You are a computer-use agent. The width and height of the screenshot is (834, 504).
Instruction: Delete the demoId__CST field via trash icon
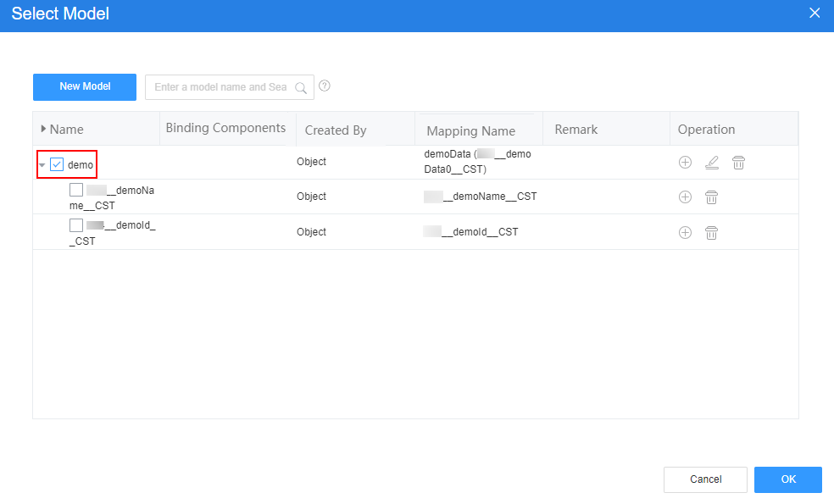coord(711,233)
